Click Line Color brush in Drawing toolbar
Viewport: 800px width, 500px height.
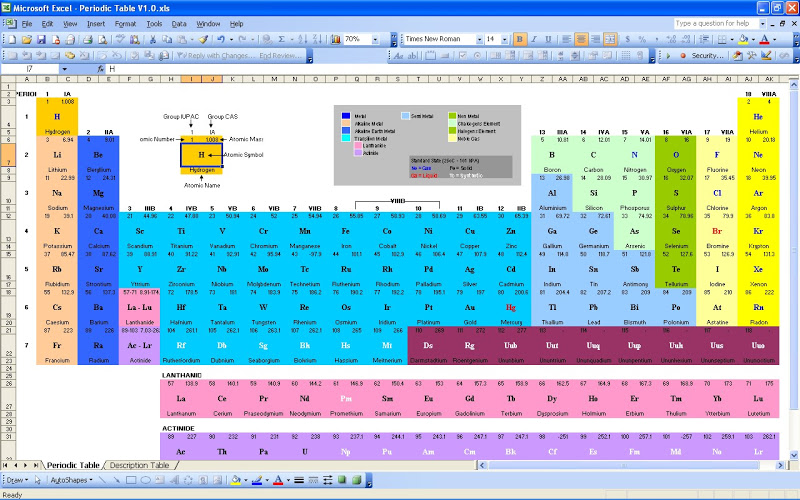click(257, 480)
